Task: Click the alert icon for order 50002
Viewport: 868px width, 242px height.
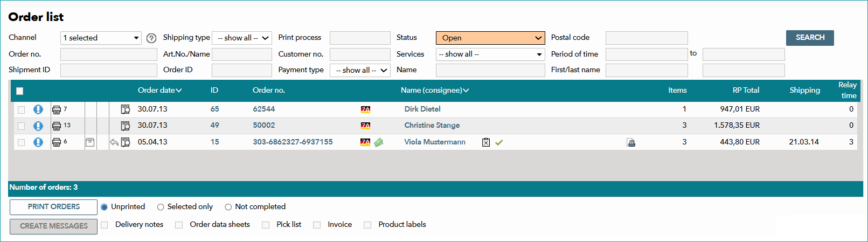Action: (x=38, y=126)
